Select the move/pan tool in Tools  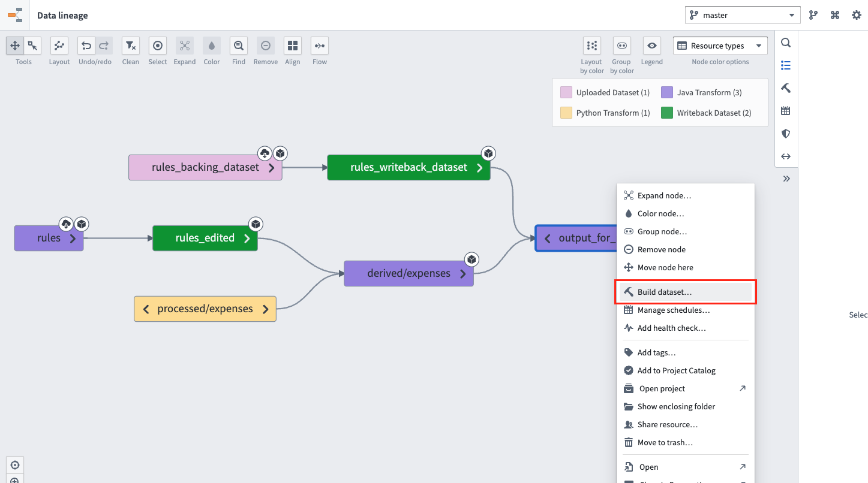coord(15,46)
